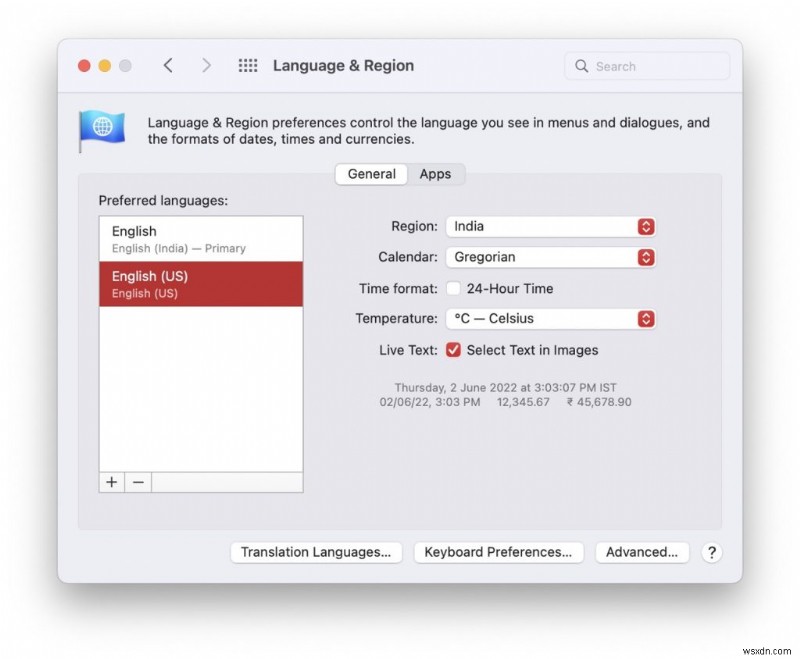Open the help question mark button
Viewport: 800px width, 659px height.
[x=712, y=552]
